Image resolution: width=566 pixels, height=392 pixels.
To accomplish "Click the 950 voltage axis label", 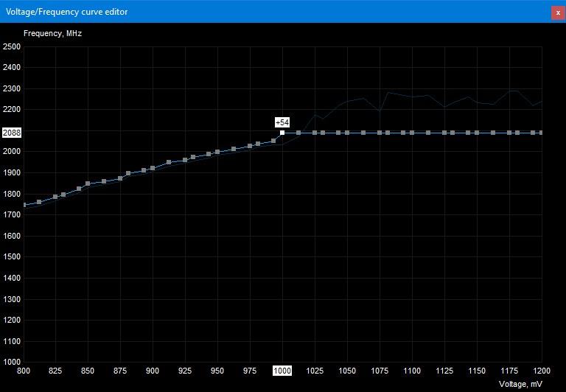I will 217,371.
